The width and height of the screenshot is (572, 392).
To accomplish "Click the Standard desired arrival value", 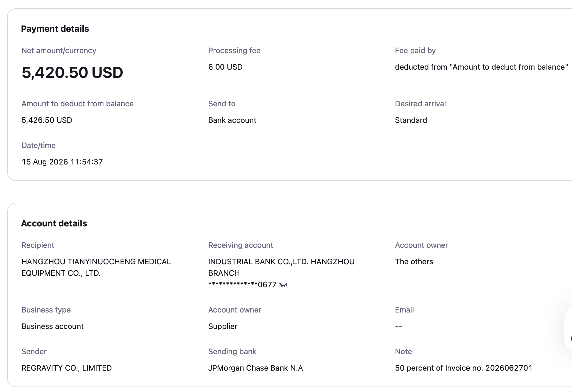I will (x=411, y=120).
